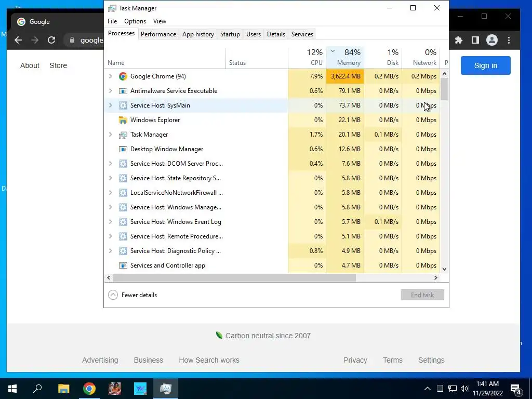Click the Service Host: Windows Event Log icon
This screenshot has height=399, width=532.
click(123, 222)
